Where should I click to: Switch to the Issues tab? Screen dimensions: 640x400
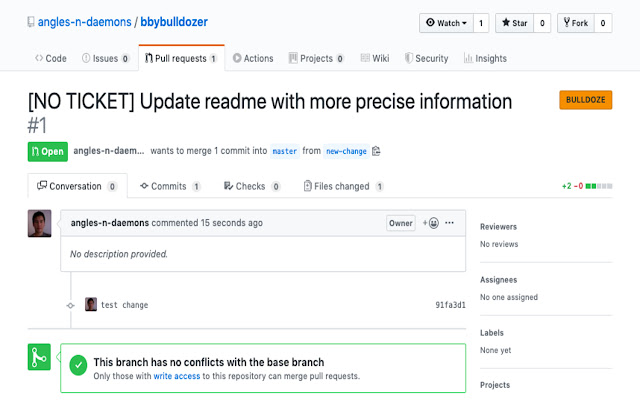point(105,58)
